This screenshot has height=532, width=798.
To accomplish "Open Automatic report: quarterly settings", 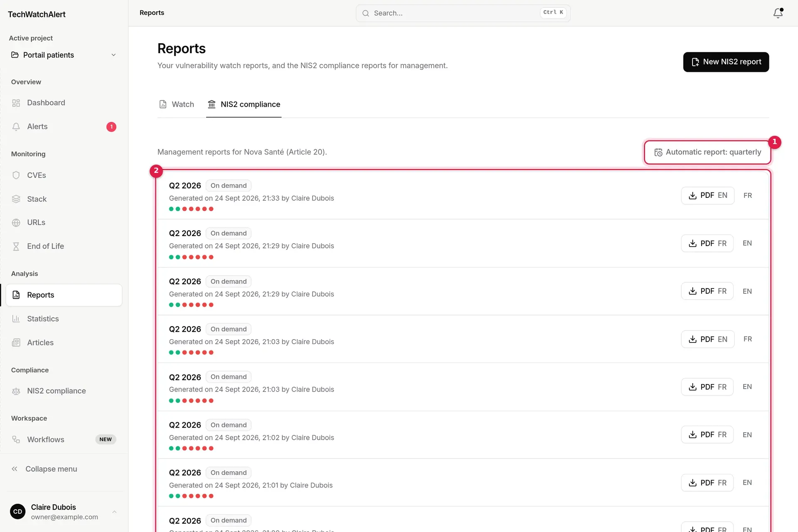I will pos(707,152).
